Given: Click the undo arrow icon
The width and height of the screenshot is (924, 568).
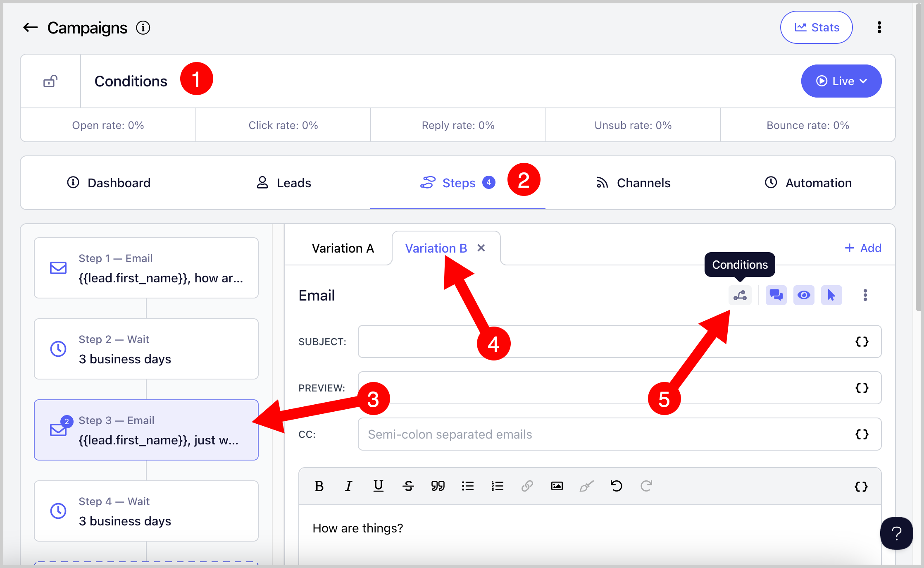Looking at the screenshot, I should point(616,486).
